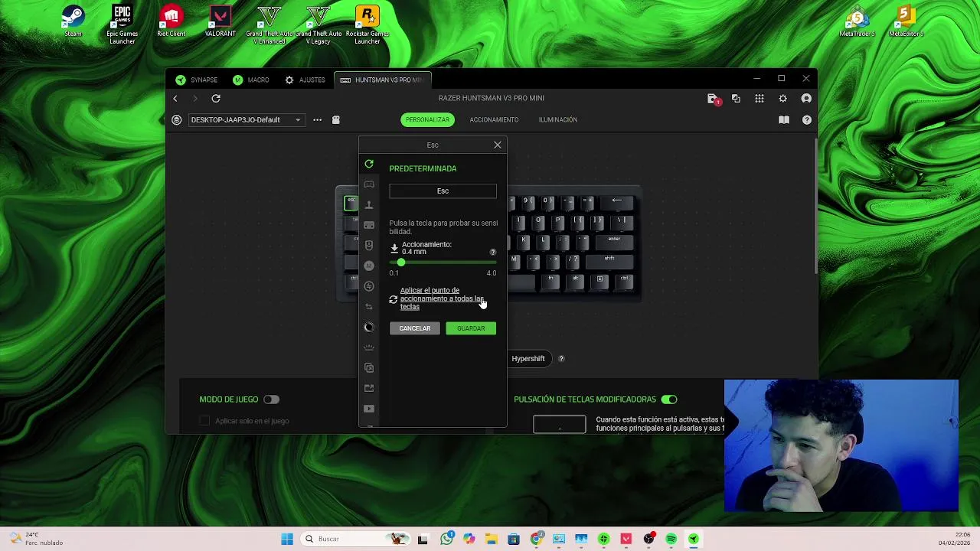Image resolution: width=980 pixels, height=551 pixels.
Task: Select the keyboard function icon in sidebar
Action: coord(369,225)
